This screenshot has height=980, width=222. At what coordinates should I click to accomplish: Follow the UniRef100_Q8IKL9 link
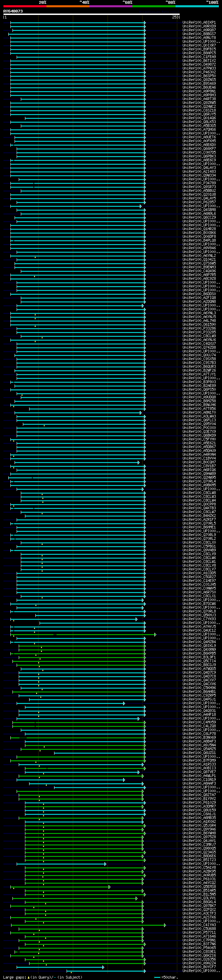pos(199,646)
